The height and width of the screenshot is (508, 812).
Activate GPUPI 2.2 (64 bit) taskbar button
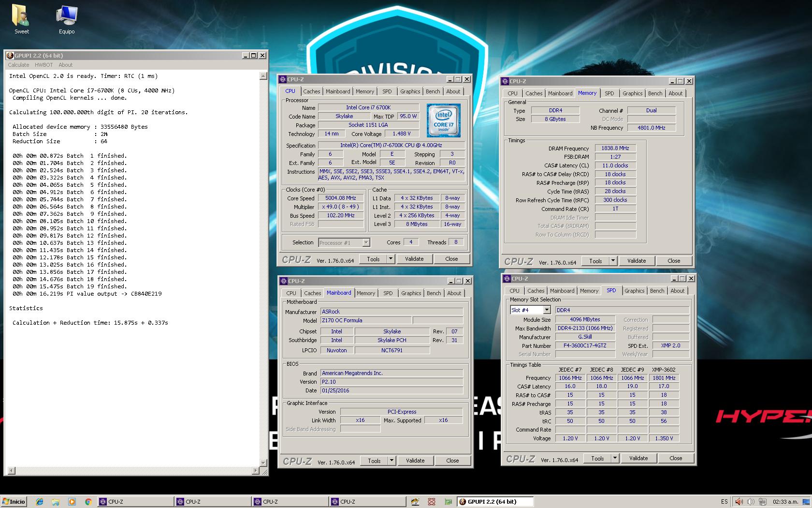(495, 502)
